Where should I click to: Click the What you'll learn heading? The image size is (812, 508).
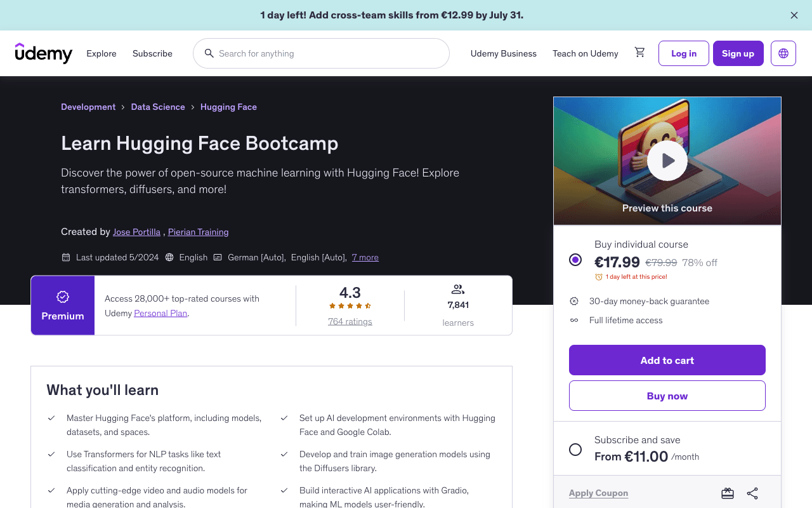click(x=103, y=390)
